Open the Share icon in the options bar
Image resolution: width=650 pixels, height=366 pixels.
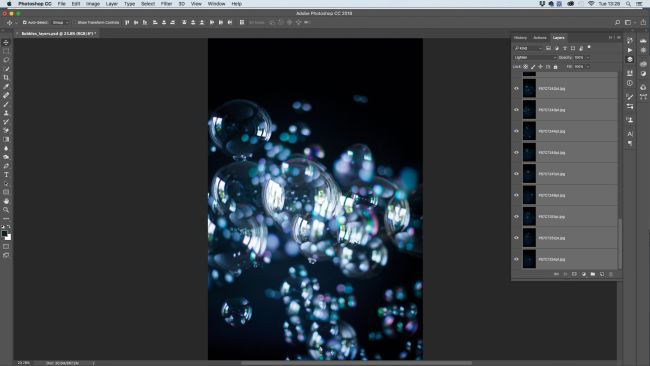(x=643, y=22)
